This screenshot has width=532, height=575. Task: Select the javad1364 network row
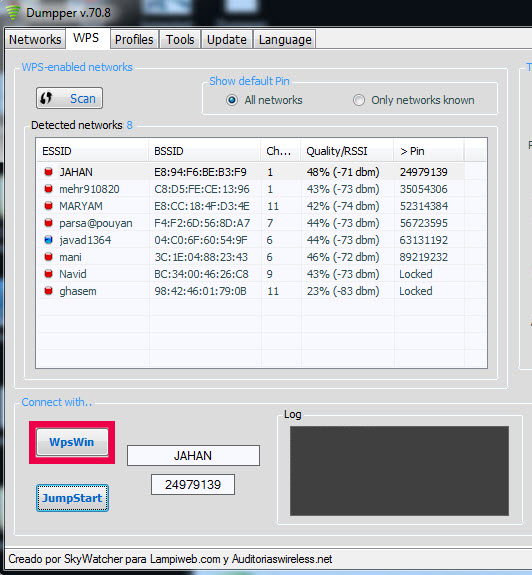(x=251, y=240)
